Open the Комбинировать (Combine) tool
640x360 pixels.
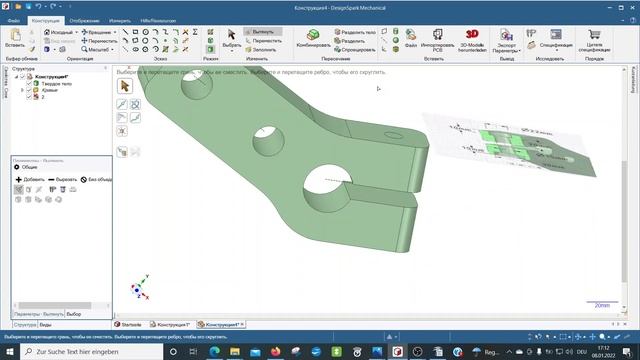click(x=313, y=38)
